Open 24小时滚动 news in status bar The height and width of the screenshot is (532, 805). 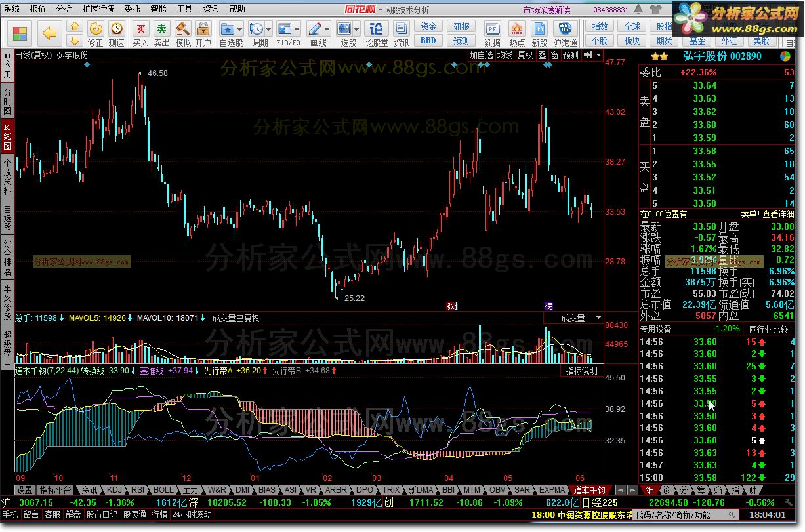coord(192,516)
